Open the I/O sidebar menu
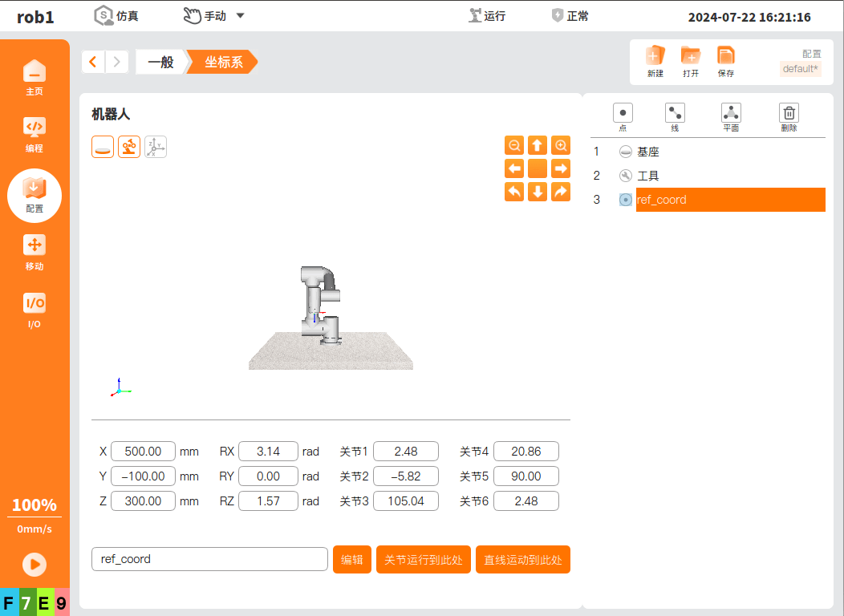Screen dimensions: 844x616 34,310
